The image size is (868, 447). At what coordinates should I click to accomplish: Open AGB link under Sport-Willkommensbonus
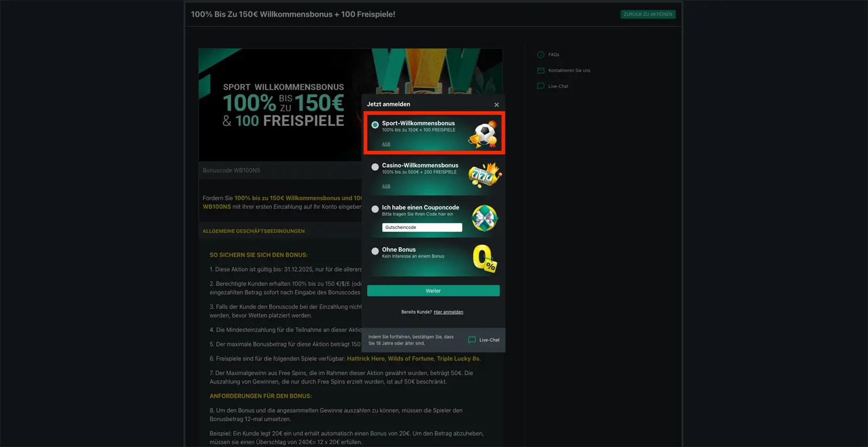(x=386, y=144)
